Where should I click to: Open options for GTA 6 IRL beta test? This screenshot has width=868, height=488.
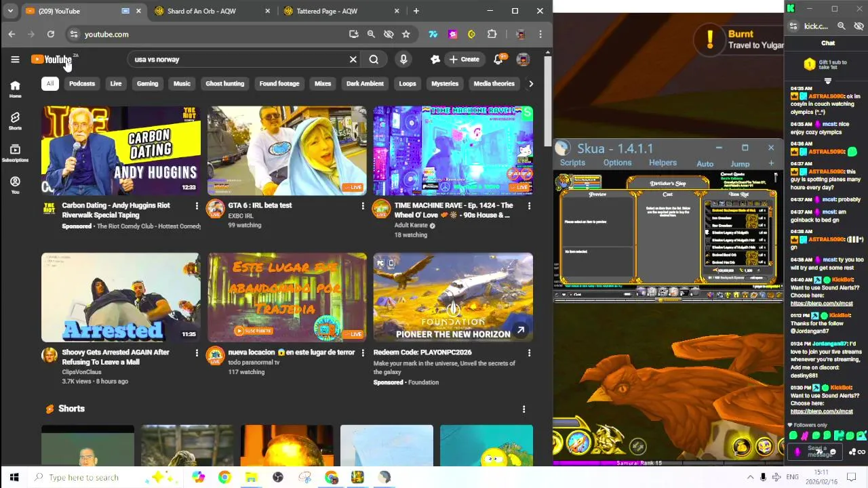[363, 205]
